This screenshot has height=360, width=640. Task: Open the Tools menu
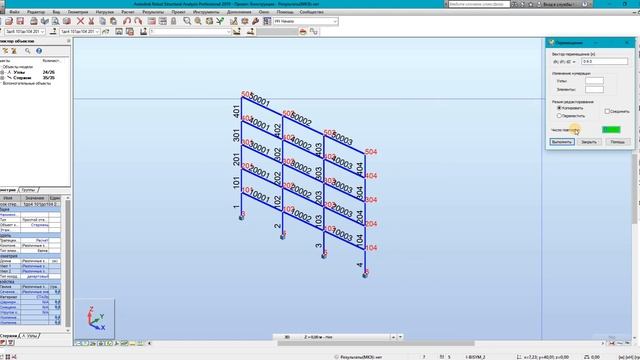206,12
